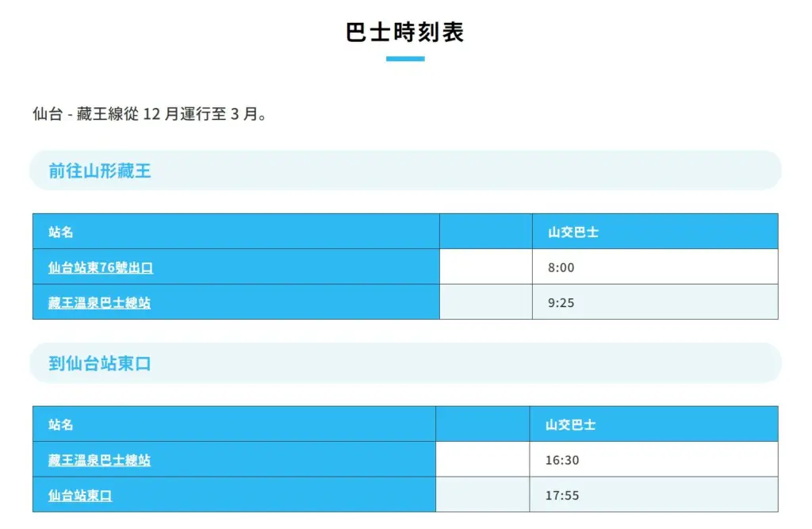Viewport: 812px width, 529px height.
Task: Click 藏王溫泉巴士總站 link in 到仙台站東口 table
Action: tap(99, 460)
